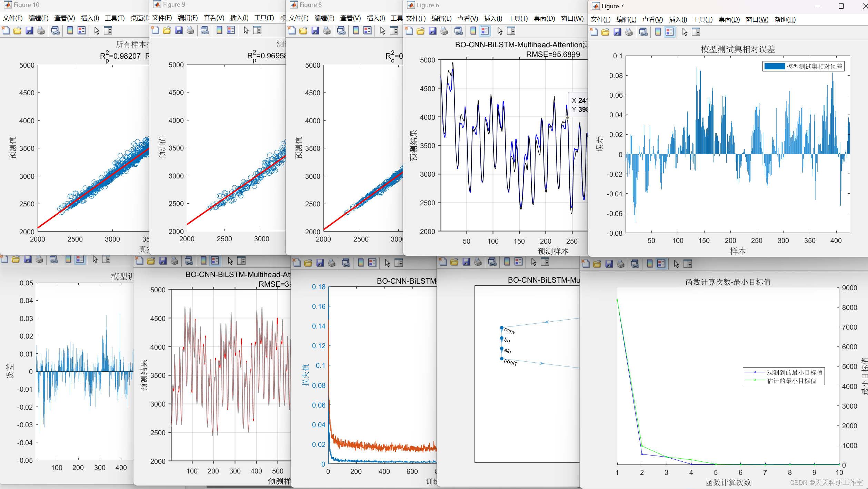Click the data tip box in Figure 6

coord(578,105)
